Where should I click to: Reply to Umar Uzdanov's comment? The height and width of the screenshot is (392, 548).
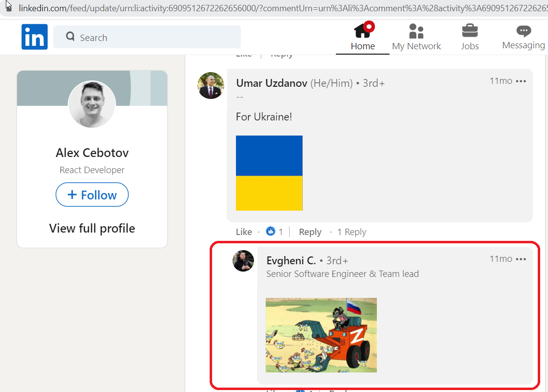point(310,232)
